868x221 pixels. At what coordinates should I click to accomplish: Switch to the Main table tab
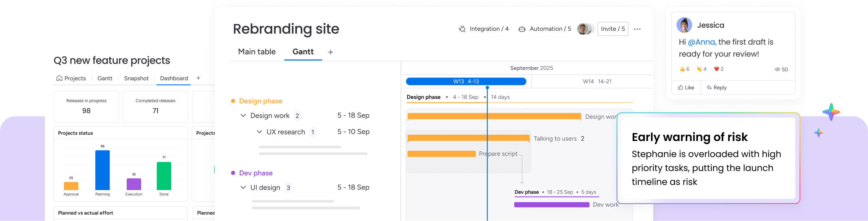pos(257,52)
